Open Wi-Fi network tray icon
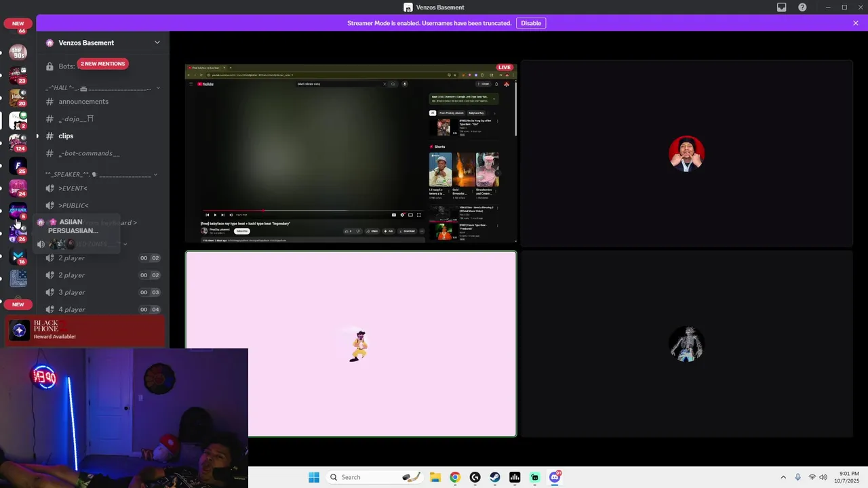 point(812,477)
